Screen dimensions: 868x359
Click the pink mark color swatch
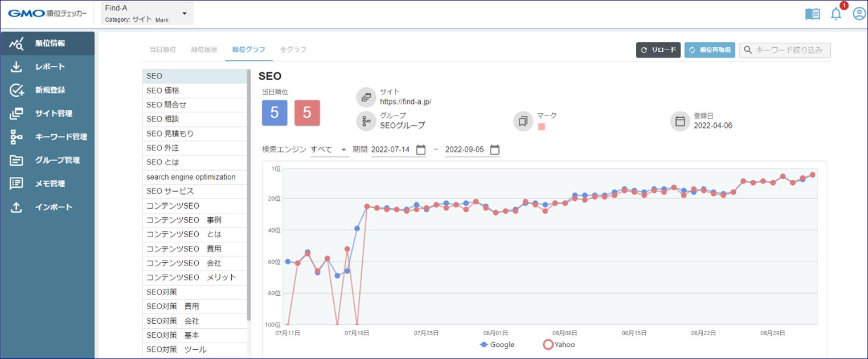pos(541,127)
